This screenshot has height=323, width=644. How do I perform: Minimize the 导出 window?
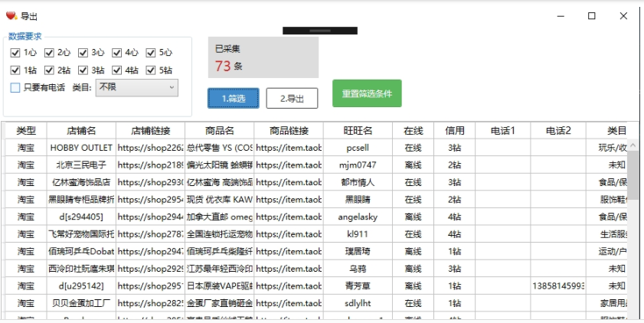point(561,16)
